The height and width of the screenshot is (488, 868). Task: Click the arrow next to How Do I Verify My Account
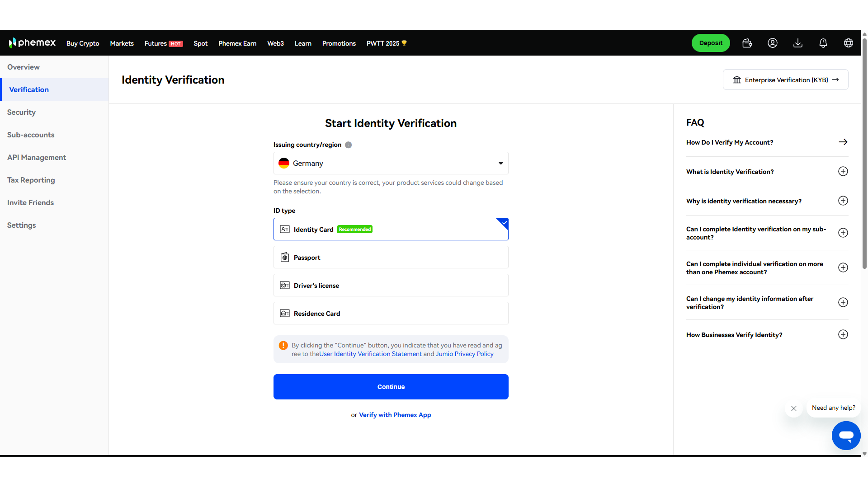[843, 142]
